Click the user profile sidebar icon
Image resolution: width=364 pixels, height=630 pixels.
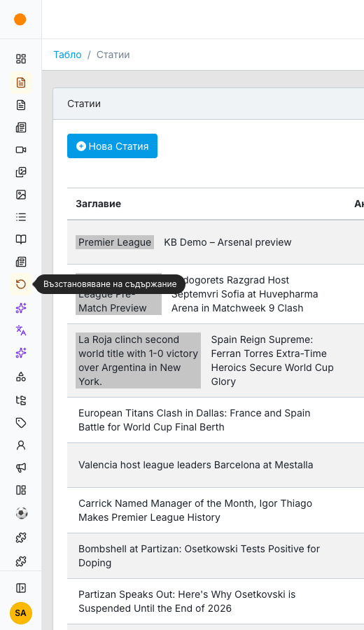click(20, 445)
